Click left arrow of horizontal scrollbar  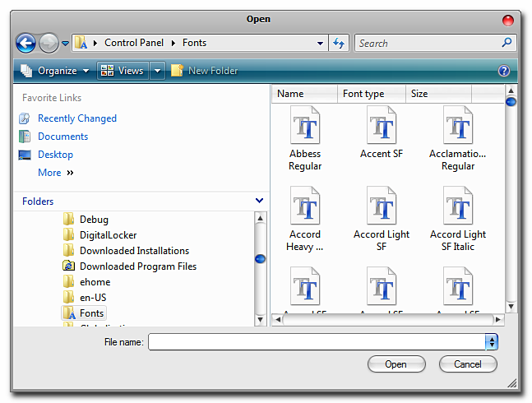pyautogui.click(x=278, y=319)
